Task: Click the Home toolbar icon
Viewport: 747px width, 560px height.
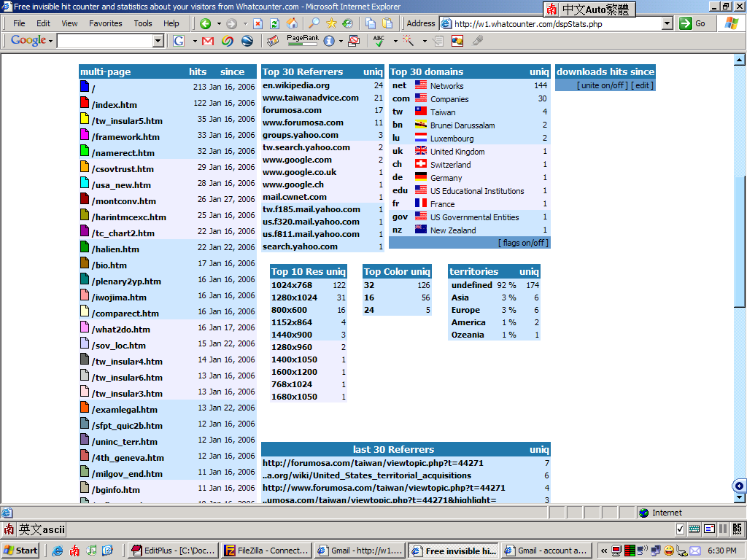Action: pos(292,23)
